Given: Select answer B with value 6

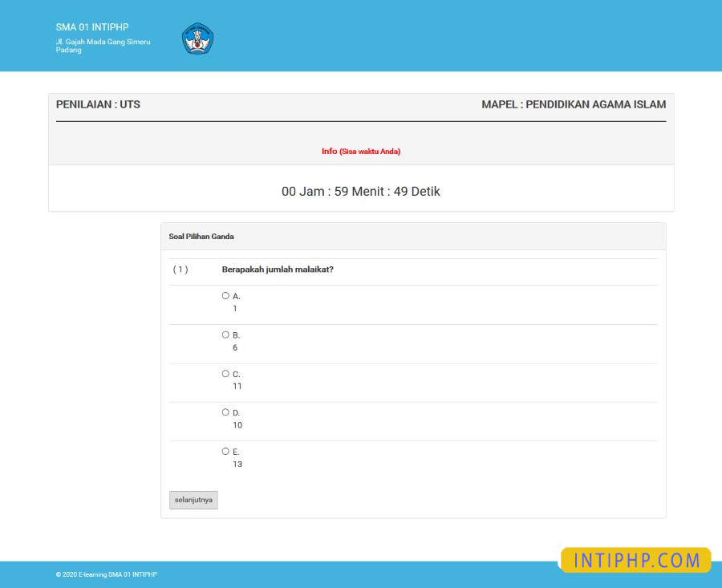Looking at the screenshot, I should 225,334.
